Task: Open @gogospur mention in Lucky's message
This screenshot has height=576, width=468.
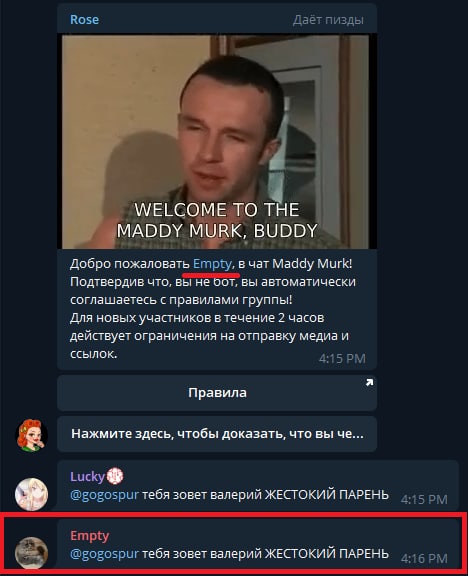Action: click(104, 495)
